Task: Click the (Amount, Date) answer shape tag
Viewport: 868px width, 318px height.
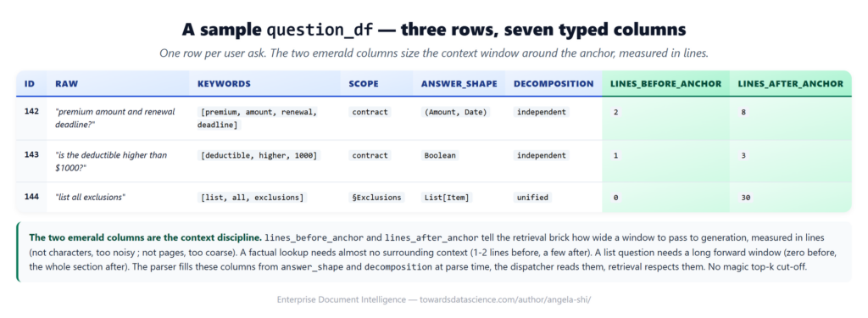Action: click(x=455, y=112)
